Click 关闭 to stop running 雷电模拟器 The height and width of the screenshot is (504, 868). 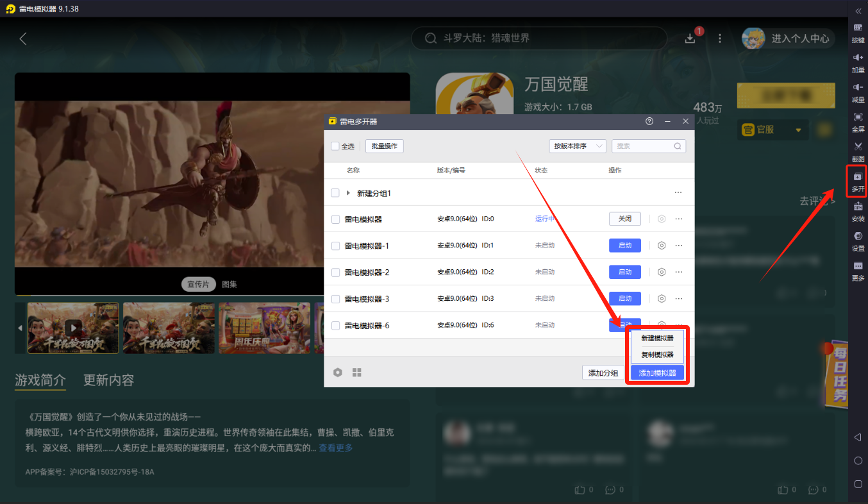tap(625, 219)
